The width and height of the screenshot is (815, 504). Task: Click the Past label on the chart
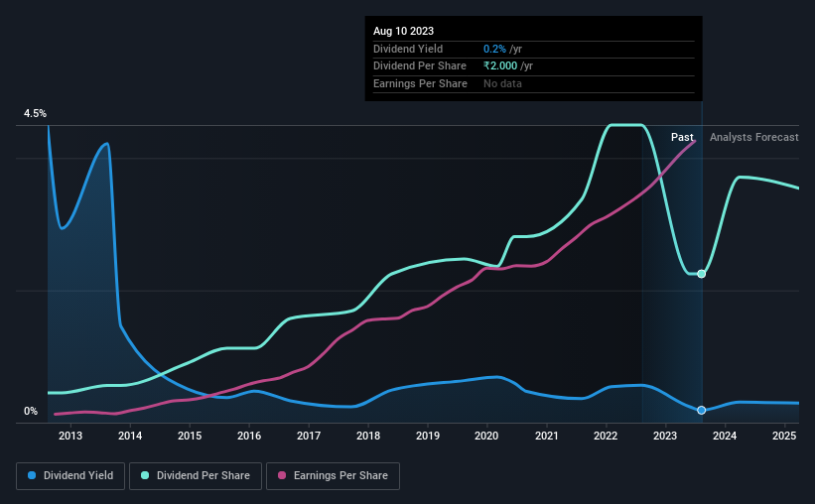click(682, 137)
